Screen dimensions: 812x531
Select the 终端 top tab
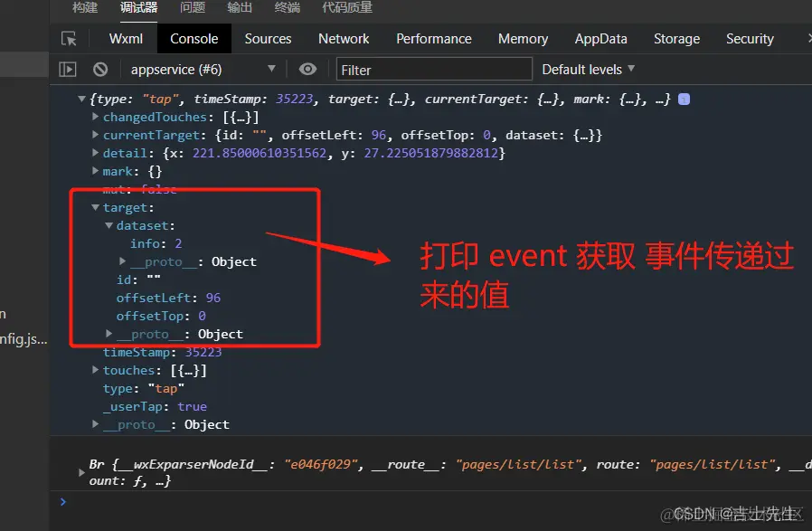point(288,7)
